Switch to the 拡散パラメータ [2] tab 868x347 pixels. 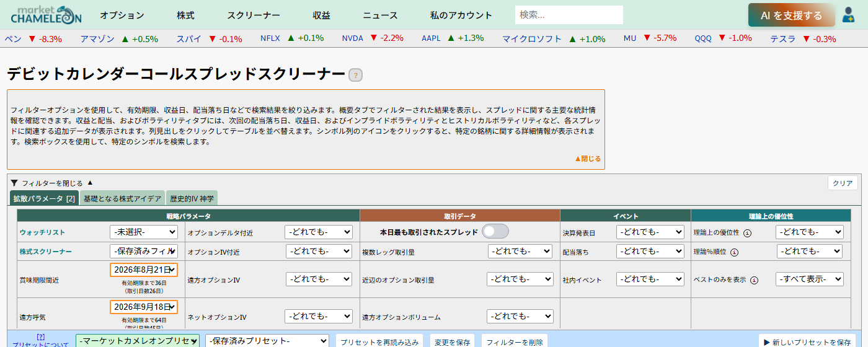tap(45, 198)
